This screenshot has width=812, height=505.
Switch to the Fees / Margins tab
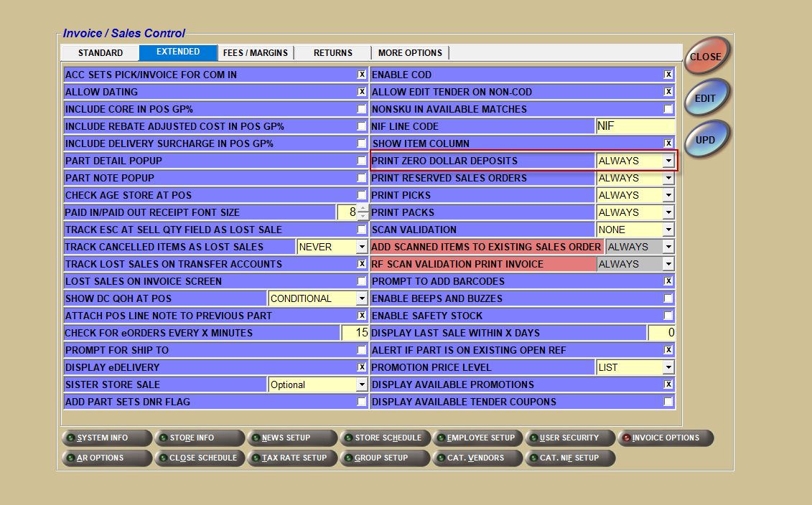tap(256, 53)
